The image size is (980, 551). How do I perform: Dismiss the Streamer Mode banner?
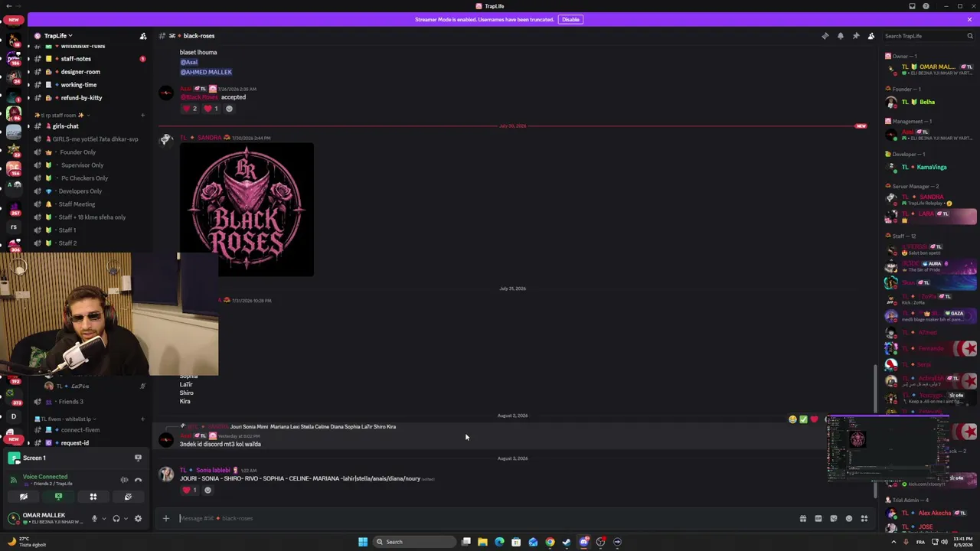coord(969,19)
